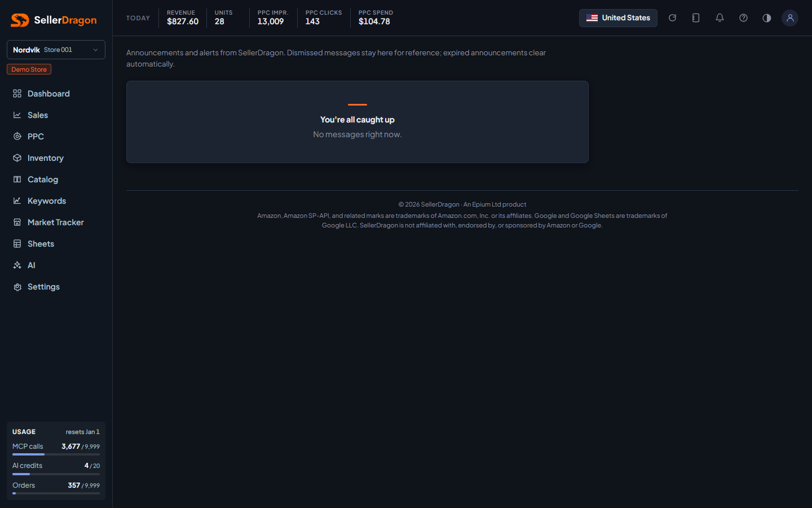Open the Nordvik store selector dropdown

(56, 50)
